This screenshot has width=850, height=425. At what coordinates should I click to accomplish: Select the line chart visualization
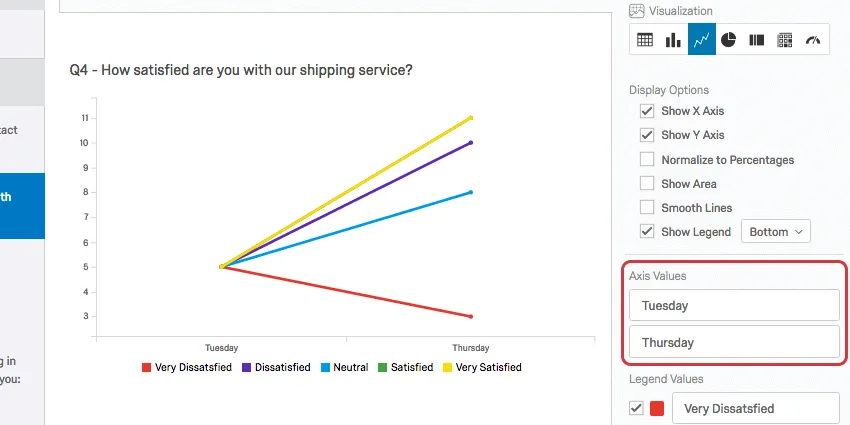[x=701, y=40]
